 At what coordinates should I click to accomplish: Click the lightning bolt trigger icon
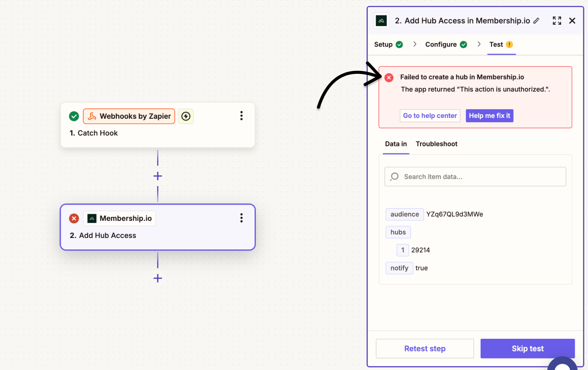tap(186, 116)
